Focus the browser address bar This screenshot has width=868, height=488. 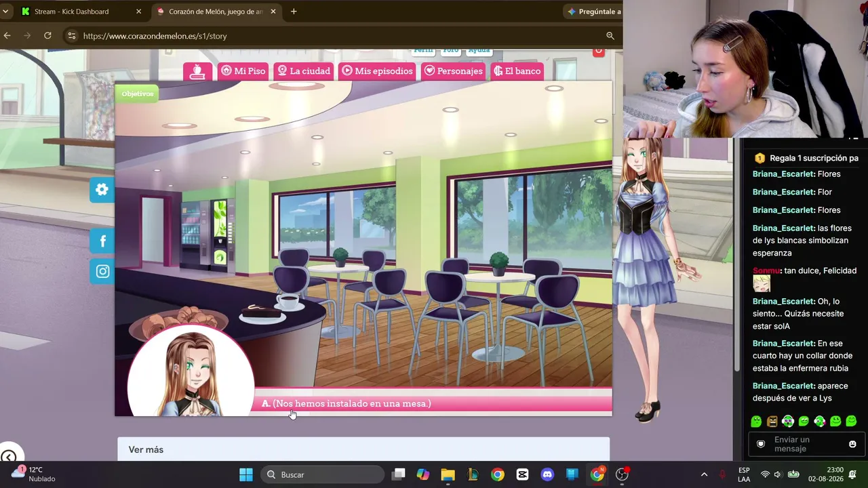(339, 36)
